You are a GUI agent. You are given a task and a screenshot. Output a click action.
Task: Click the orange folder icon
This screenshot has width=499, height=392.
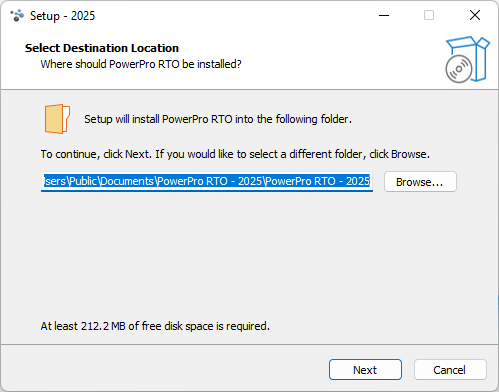click(x=57, y=119)
